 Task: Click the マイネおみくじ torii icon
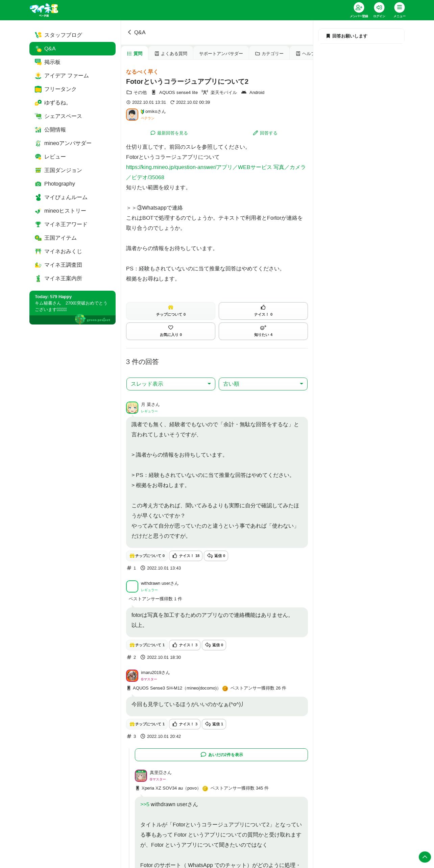[x=38, y=251]
